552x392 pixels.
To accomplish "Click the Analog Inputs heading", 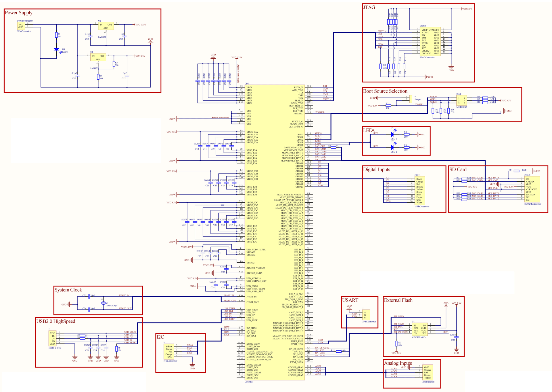I will [x=398, y=363].
